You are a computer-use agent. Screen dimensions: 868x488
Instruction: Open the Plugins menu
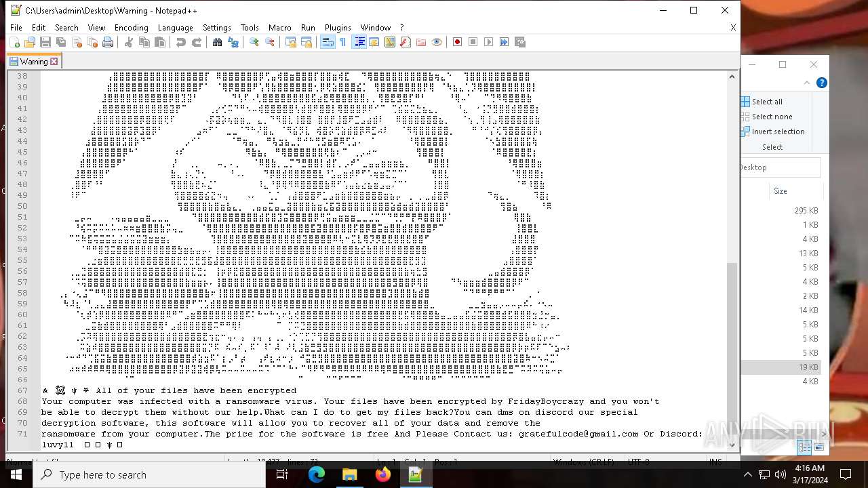338,28
